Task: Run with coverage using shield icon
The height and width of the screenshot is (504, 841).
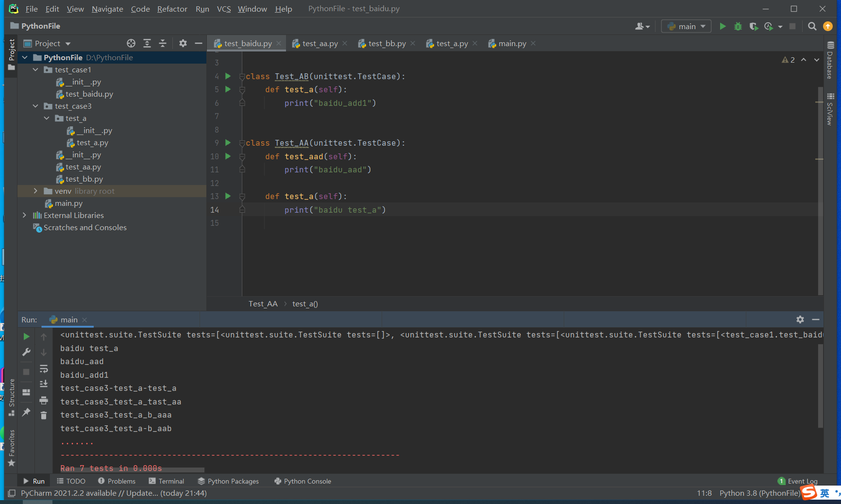Action: 753,26
